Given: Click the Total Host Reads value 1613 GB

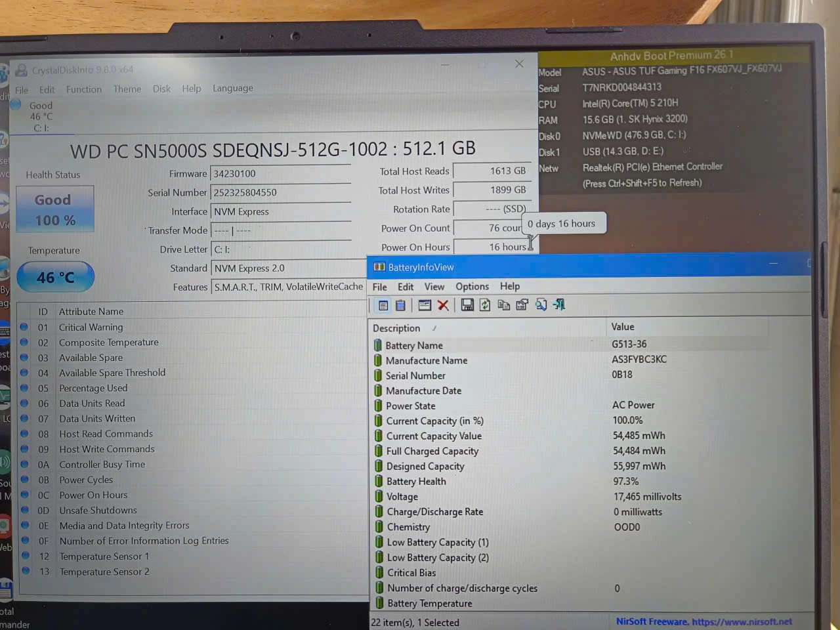Looking at the screenshot, I should click(492, 171).
